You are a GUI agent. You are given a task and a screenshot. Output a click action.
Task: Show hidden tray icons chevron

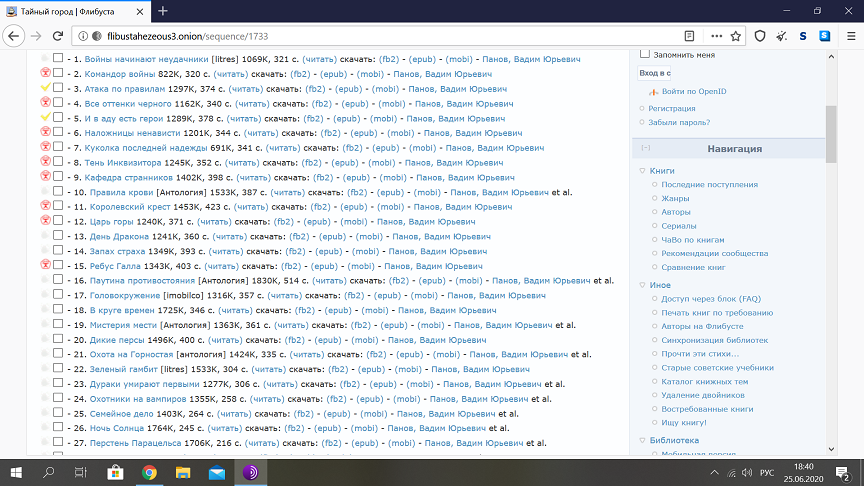coord(714,473)
